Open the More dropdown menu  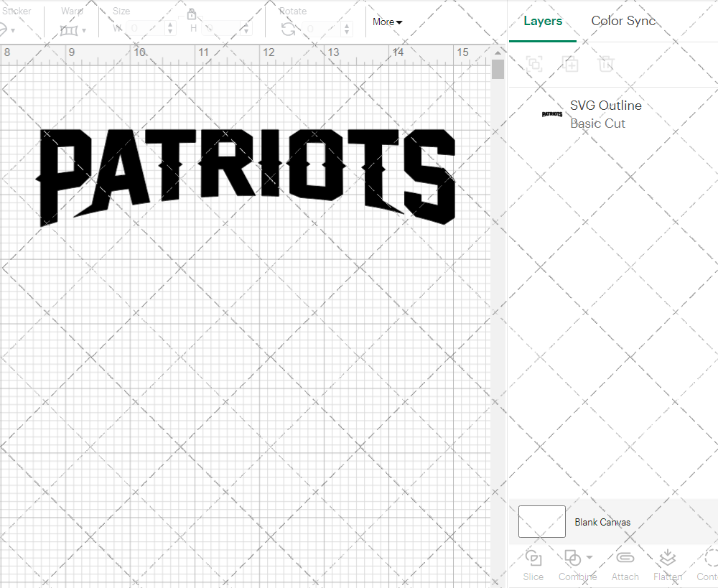click(x=387, y=22)
